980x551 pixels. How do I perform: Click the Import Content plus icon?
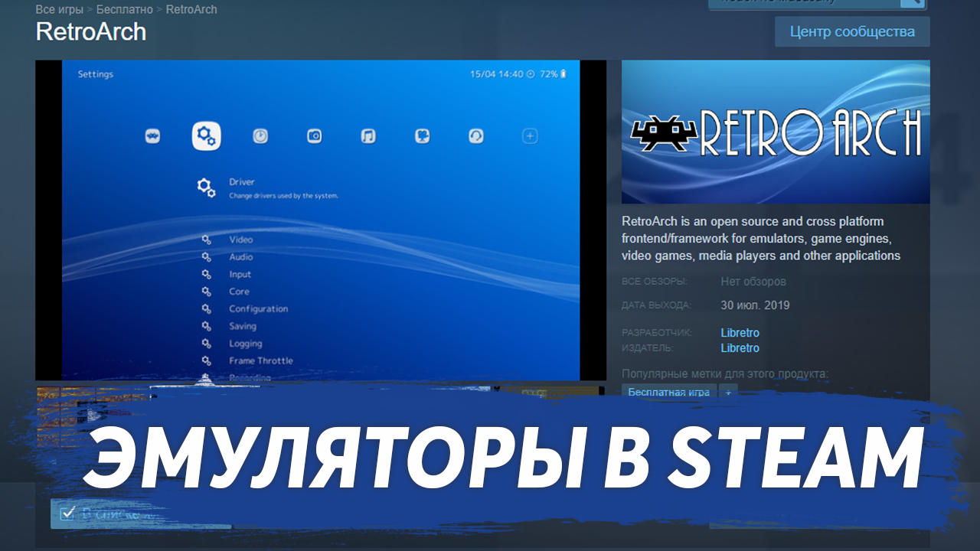[530, 136]
